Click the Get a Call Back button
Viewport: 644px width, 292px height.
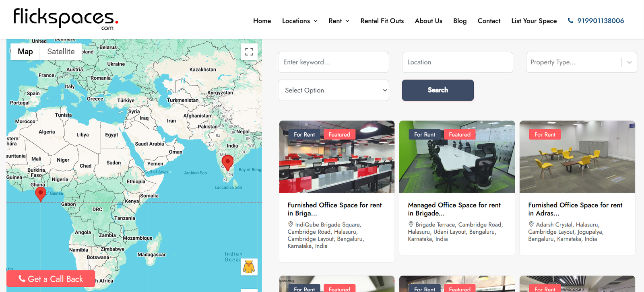tap(51, 279)
